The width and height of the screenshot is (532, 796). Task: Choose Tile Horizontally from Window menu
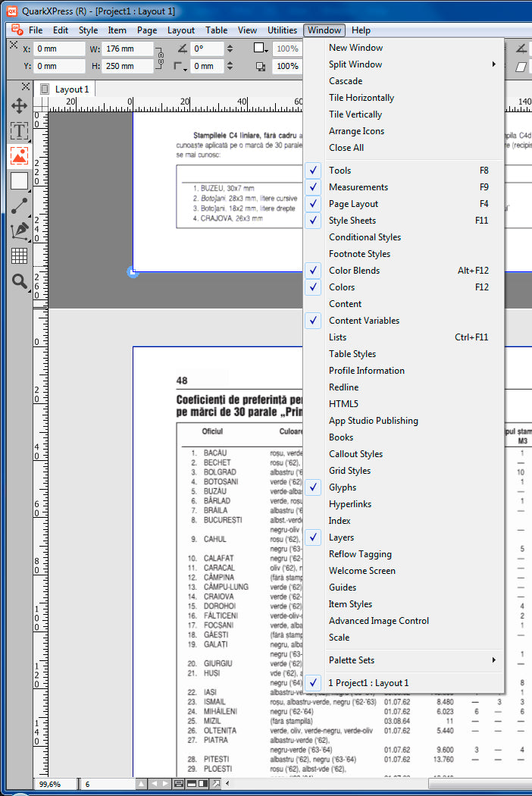point(361,98)
